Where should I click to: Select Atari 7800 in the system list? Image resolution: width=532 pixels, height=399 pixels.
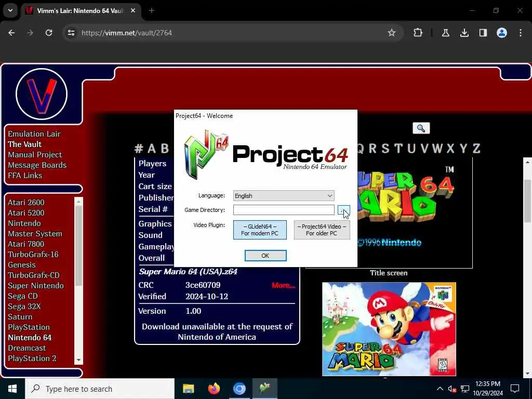pyautogui.click(x=26, y=244)
